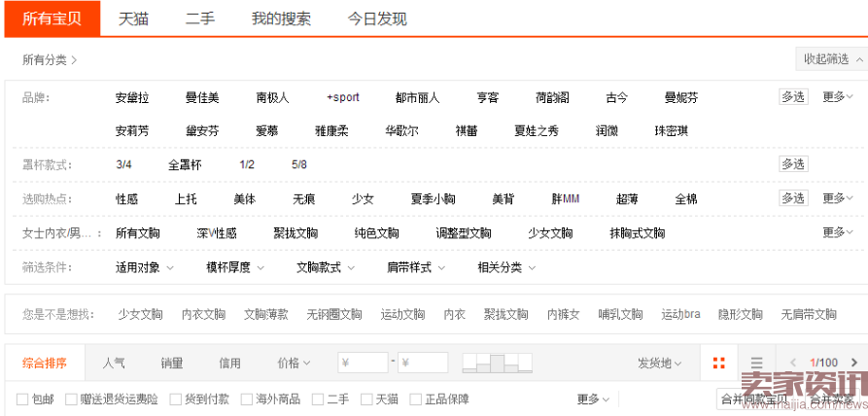Screen dimensions: 868x416
Task: Check the 货到付款 option
Action: 176,399
